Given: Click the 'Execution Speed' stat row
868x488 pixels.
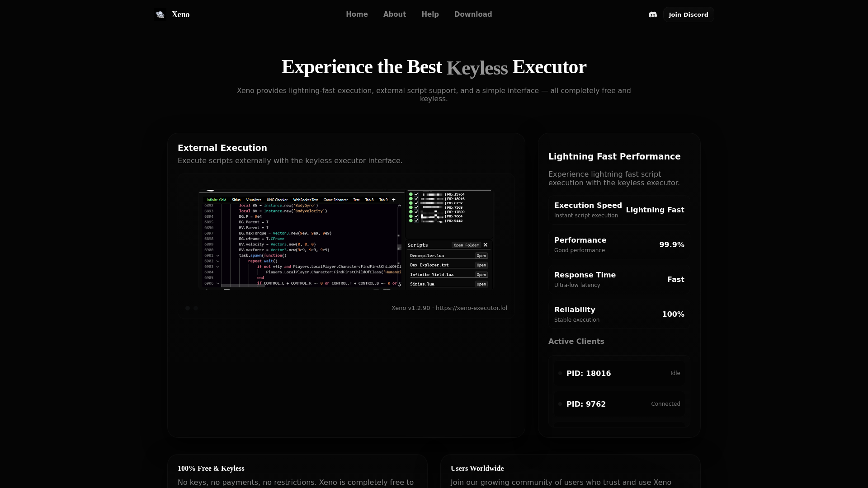Looking at the screenshot, I should pos(619,210).
